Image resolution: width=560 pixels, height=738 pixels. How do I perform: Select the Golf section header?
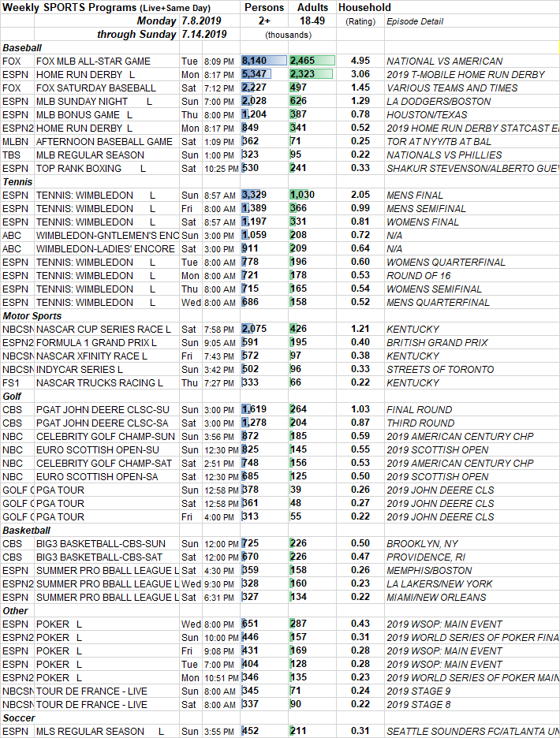point(13,397)
